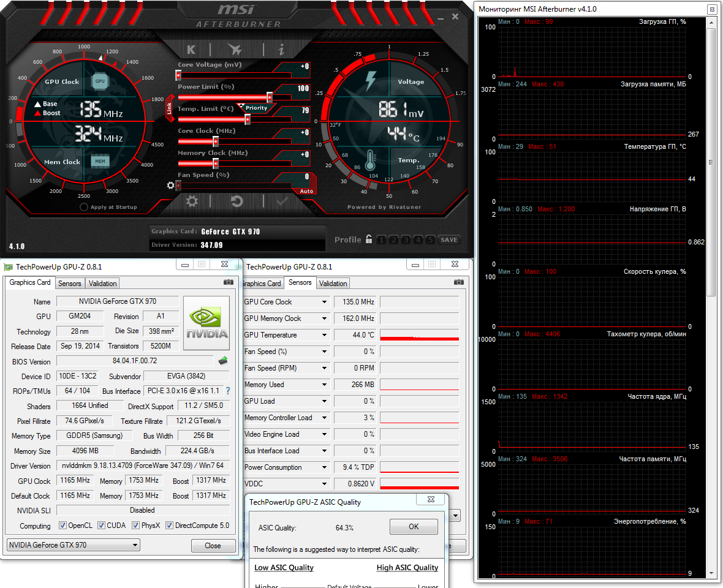
Task: Click the Kombustor K icon in Afterburner
Action: [x=191, y=50]
